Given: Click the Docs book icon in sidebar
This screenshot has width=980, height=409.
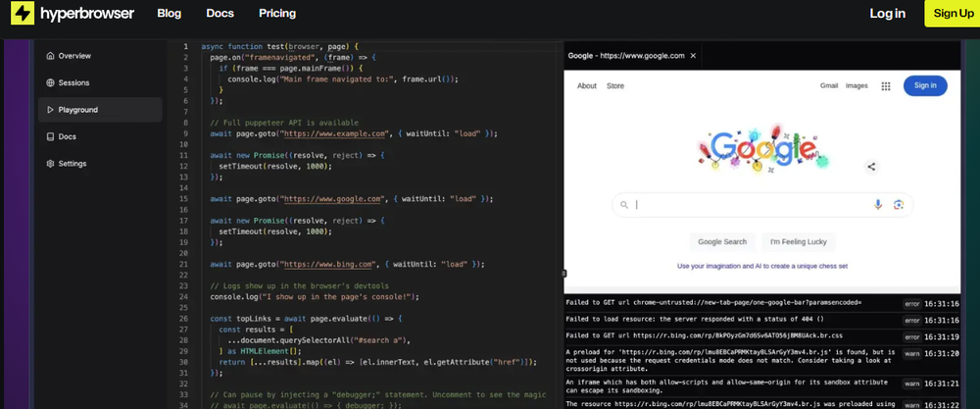Looking at the screenshot, I should pos(50,136).
